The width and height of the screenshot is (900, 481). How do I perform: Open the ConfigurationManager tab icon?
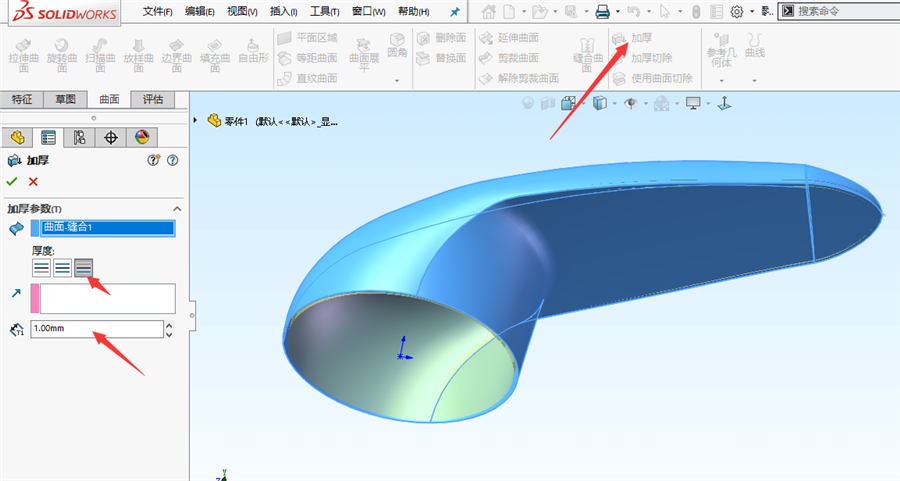pos(79,138)
